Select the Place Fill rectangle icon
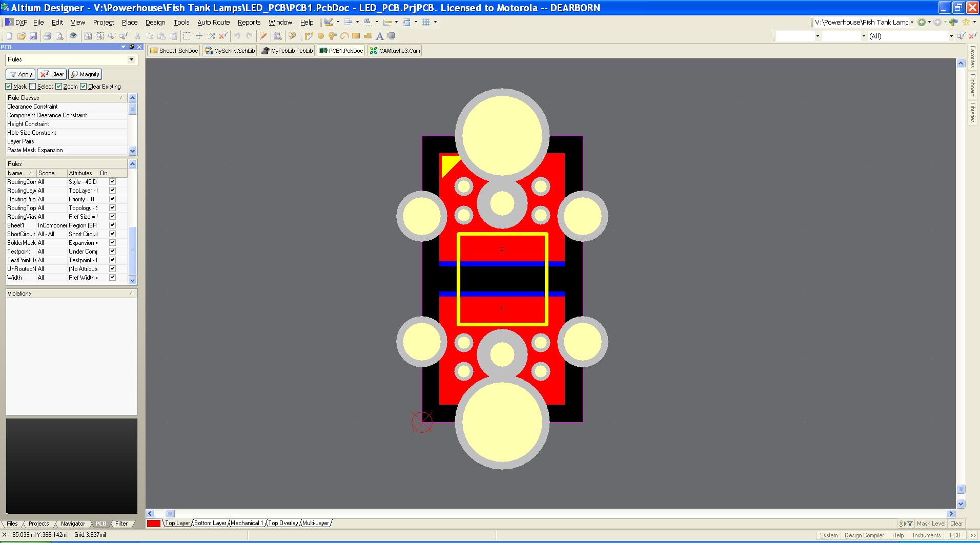Viewport: 980px width, 543px height. [x=356, y=36]
